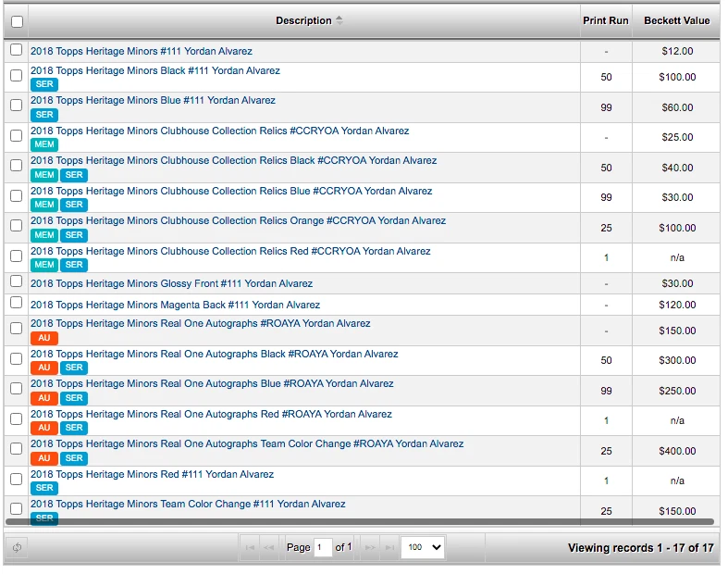Click SER badge on Red #111 row
Screen dimensions: 728x574
44,488
